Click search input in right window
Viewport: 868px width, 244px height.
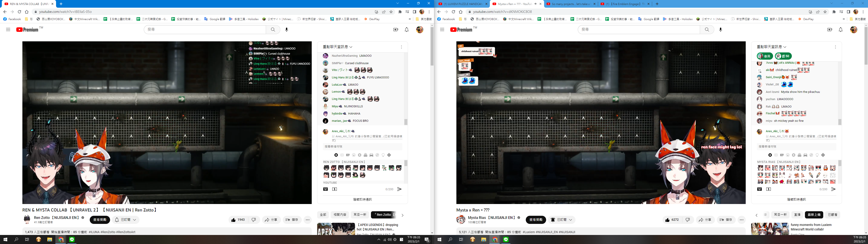[x=639, y=30]
